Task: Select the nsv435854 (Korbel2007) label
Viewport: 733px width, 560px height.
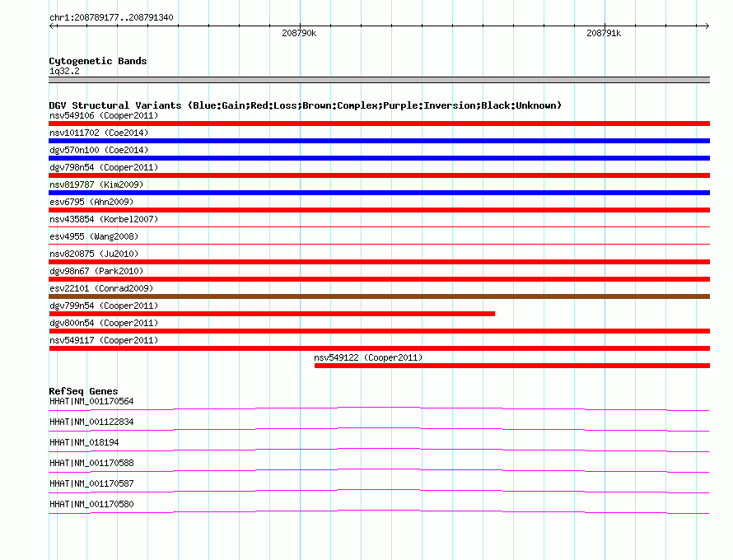Action: [104, 219]
